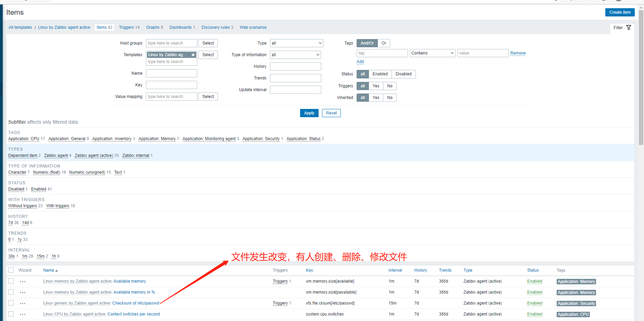Toggle Enabled status of Available memory item

(534, 281)
